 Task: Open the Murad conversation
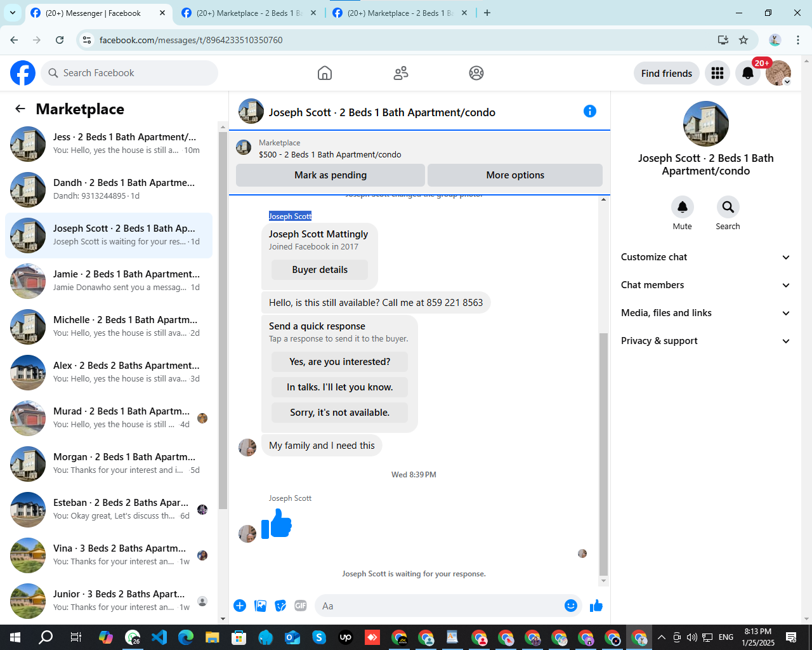coord(109,418)
